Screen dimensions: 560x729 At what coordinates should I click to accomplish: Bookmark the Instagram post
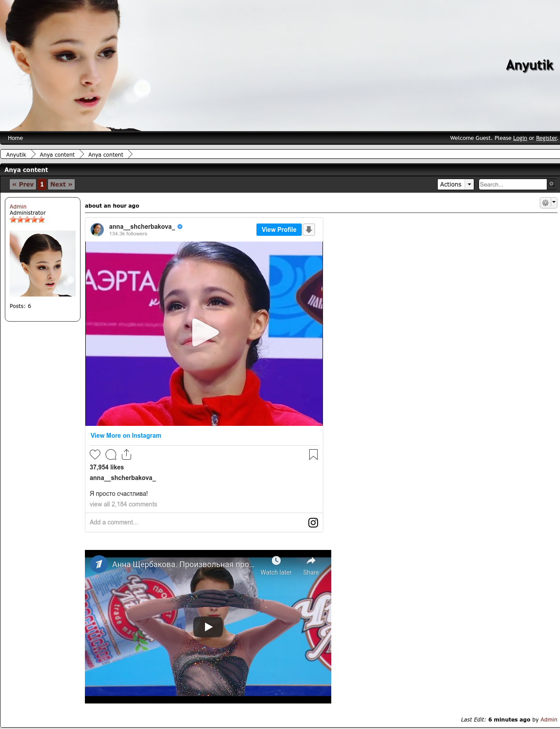tap(313, 454)
